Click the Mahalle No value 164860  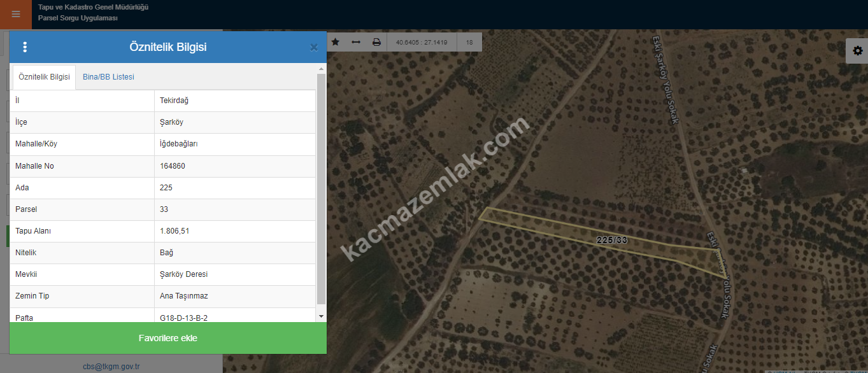coord(173,166)
